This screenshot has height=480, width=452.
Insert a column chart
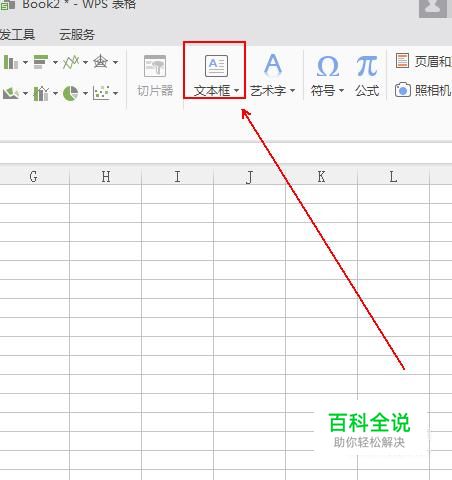coord(10,62)
